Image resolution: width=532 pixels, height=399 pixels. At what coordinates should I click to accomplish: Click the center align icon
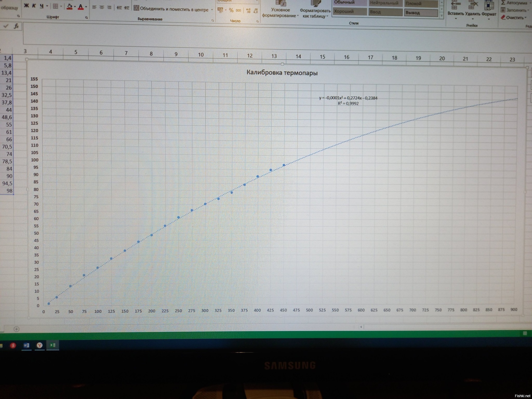(102, 7)
